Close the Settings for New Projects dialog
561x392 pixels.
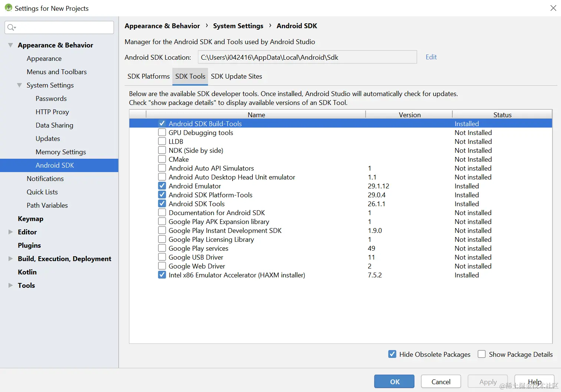tap(553, 8)
